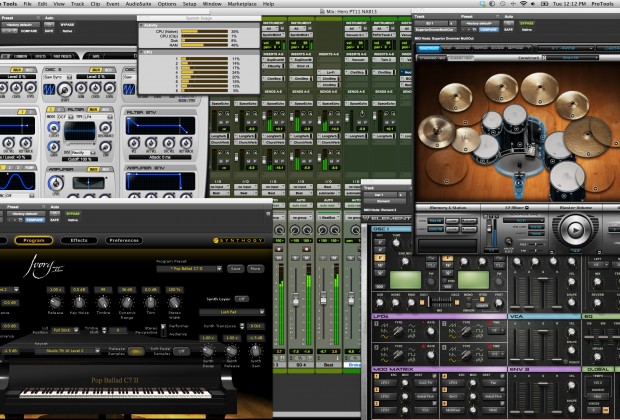Open the OSC 3 Saw Sync waveform dropdown
This screenshot has height=420, width=620.
coord(58,77)
